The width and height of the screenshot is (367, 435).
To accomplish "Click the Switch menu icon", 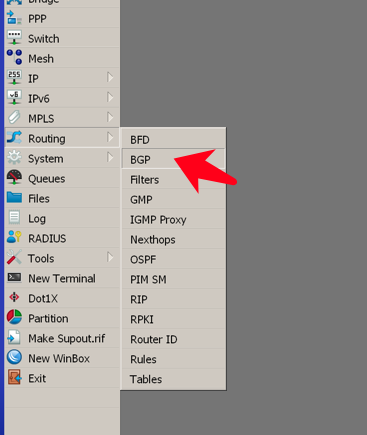I will coord(14,38).
